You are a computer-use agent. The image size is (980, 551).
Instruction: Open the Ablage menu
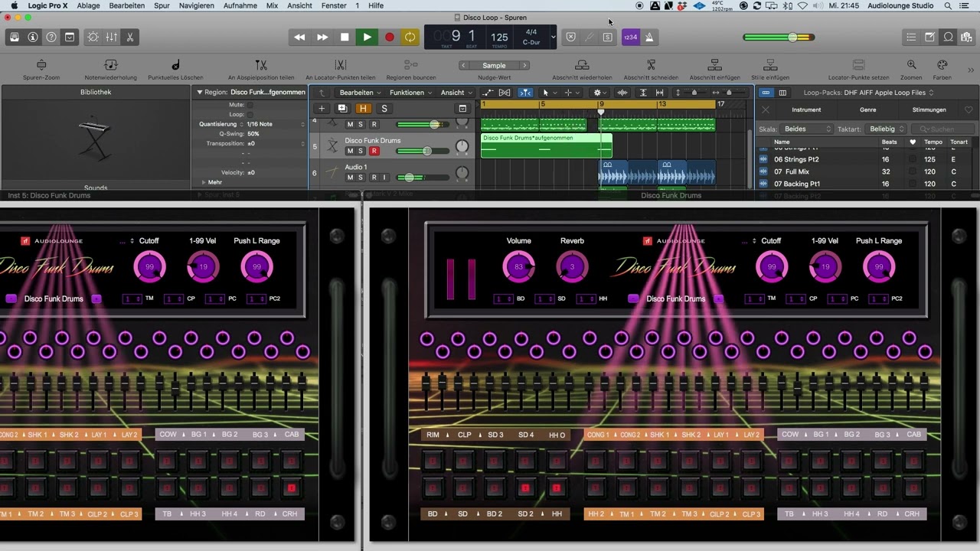pyautogui.click(x=89, y=5)
